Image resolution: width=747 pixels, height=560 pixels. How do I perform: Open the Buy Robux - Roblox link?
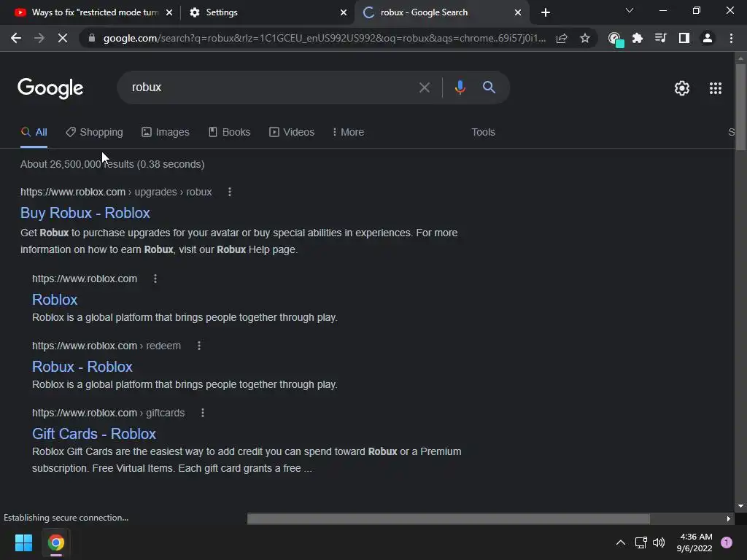(85, 213)
